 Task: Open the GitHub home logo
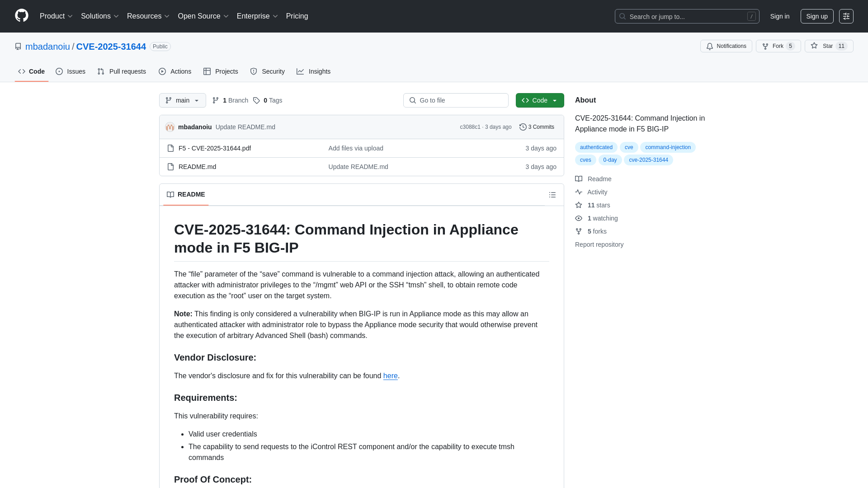[x=22, y=16]
